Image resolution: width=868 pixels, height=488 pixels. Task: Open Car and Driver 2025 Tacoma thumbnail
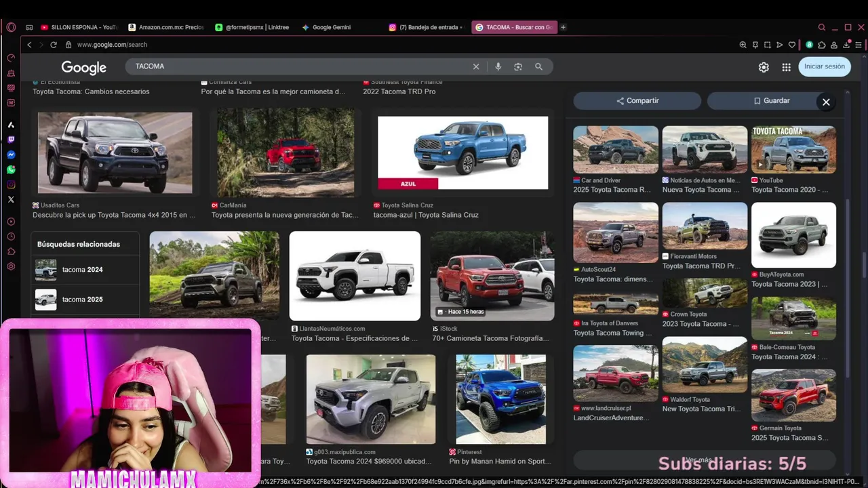(616, 150)
